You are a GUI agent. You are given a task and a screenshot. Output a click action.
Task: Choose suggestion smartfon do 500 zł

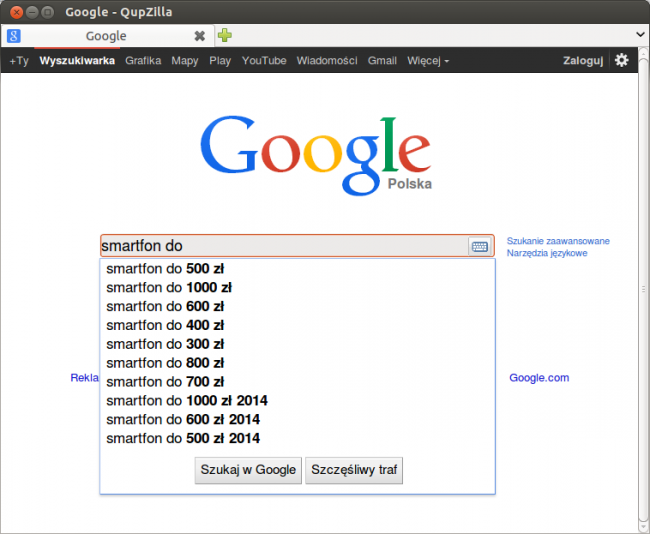(298, 269)
